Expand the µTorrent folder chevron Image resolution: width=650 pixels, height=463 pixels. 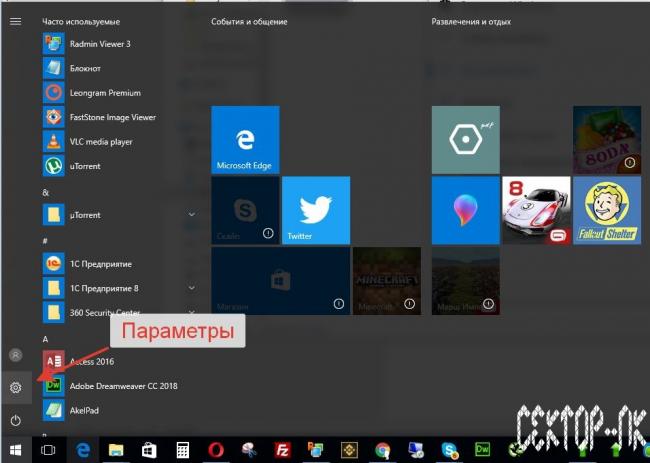[190, 215]
